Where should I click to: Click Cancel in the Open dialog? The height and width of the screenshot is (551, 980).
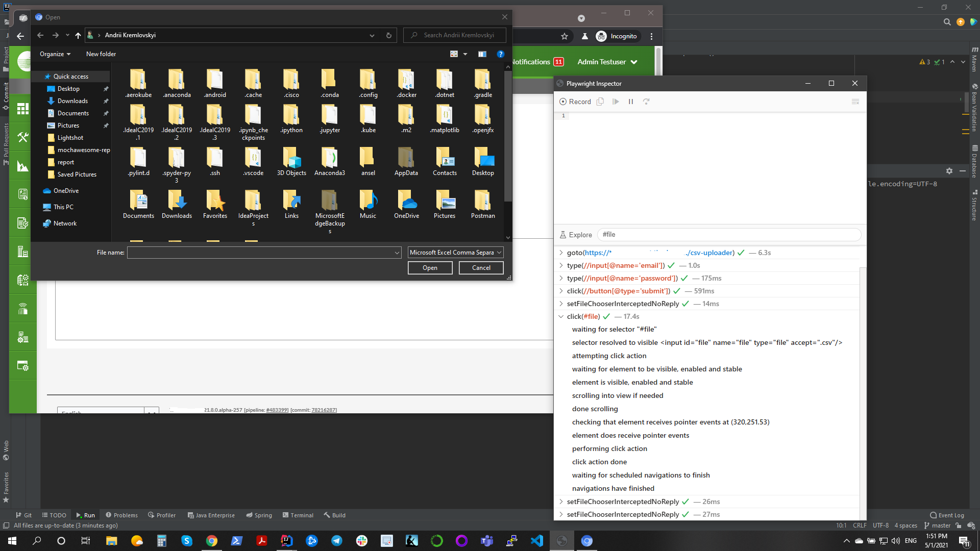[x=480, y=267]
